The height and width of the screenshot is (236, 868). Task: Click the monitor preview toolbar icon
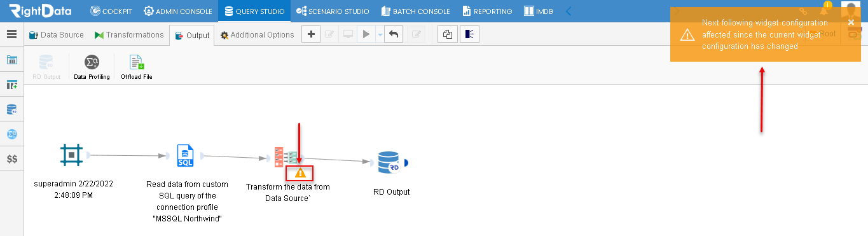(x=348, y=34)
